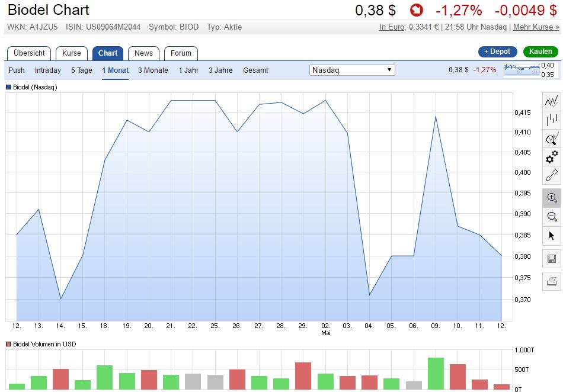The height and width of the screenshot is (392, 563).
Task: Click the green Kaufen button
Action: coord(540,52)
